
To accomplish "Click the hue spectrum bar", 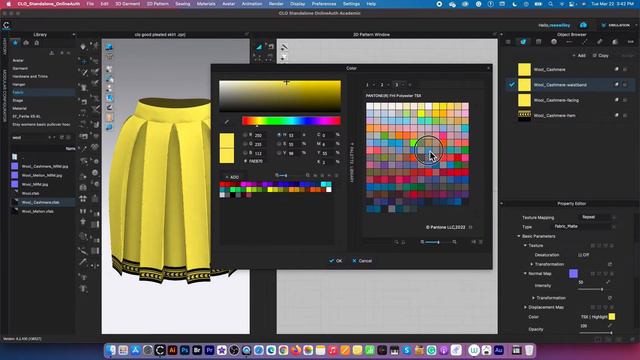I will click(291, 120).
